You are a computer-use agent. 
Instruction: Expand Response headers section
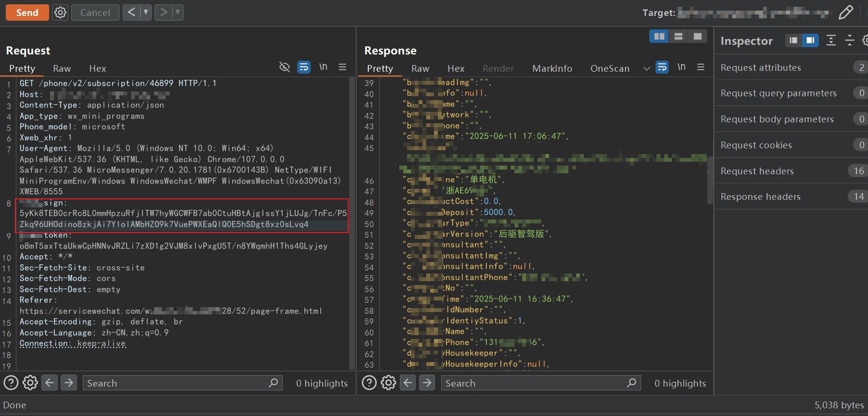791,196
